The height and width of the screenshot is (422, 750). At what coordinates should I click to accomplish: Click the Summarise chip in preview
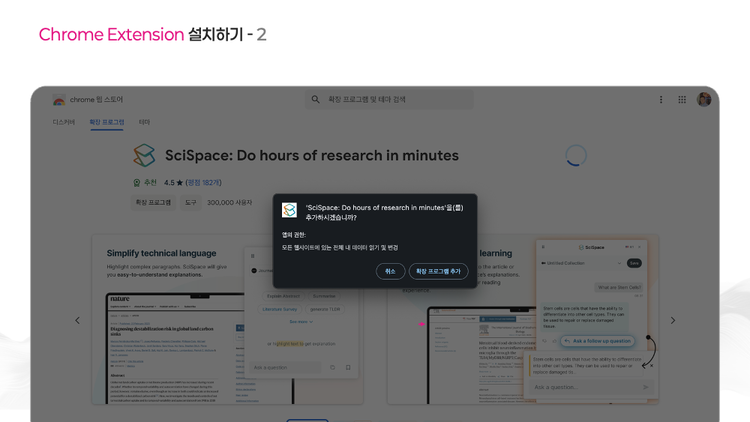[324, 296]
